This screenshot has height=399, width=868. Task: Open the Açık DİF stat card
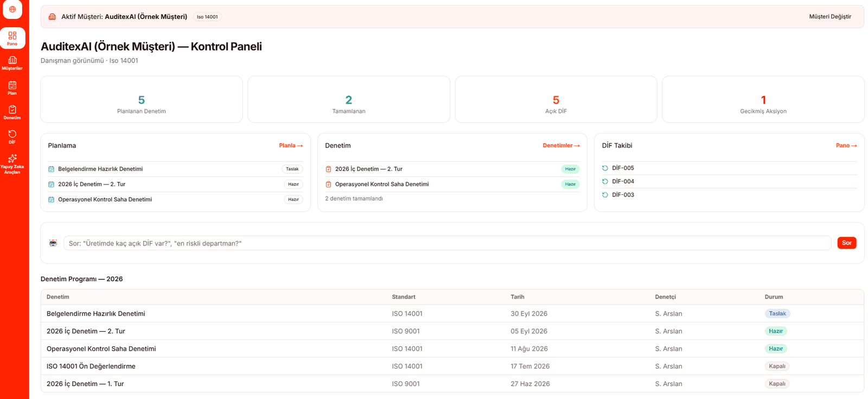point(556,99)
